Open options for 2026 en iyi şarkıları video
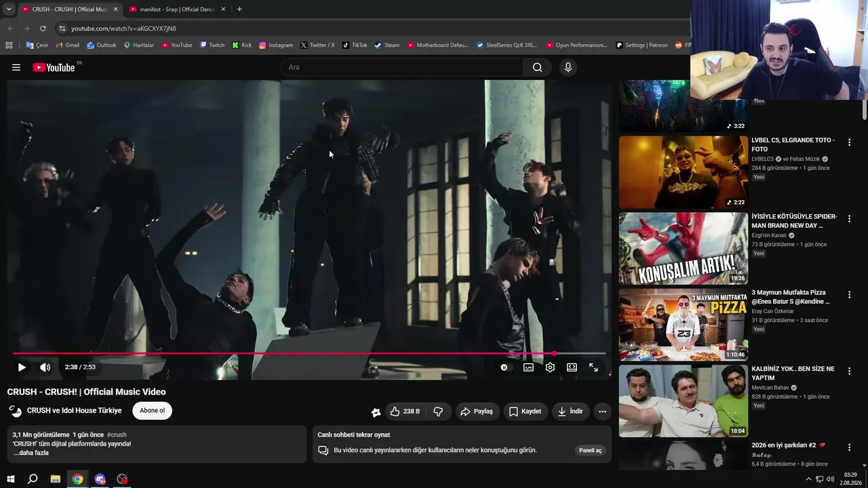Screen dimensions: 868x488 849,447
